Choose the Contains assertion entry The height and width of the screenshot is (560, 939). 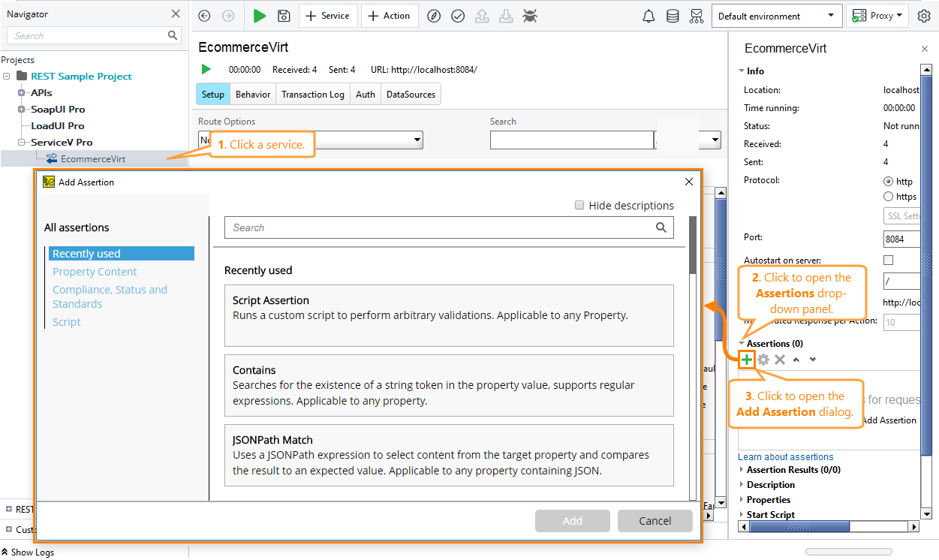pos(449,385)
